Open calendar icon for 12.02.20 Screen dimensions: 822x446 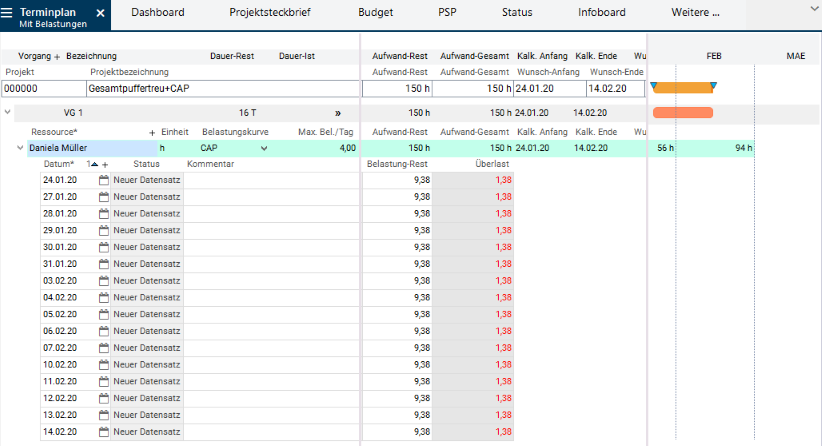pyautogui.click(x=104, y=398)
